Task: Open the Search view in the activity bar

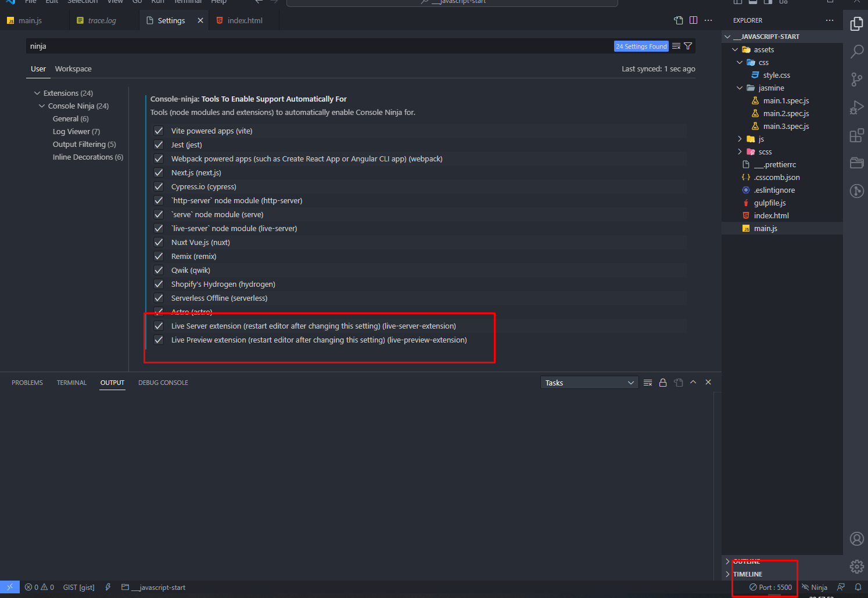Action: click(x=856, y=52)
